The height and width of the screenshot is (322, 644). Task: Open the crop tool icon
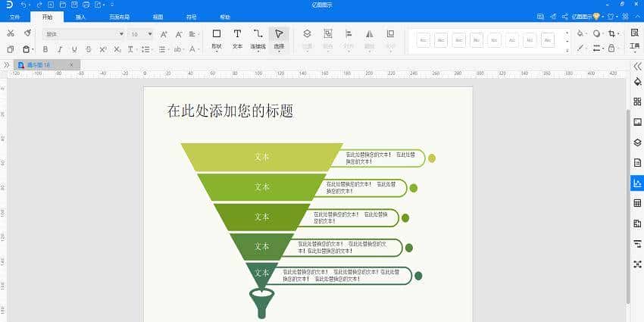click(x=612, y=33)
